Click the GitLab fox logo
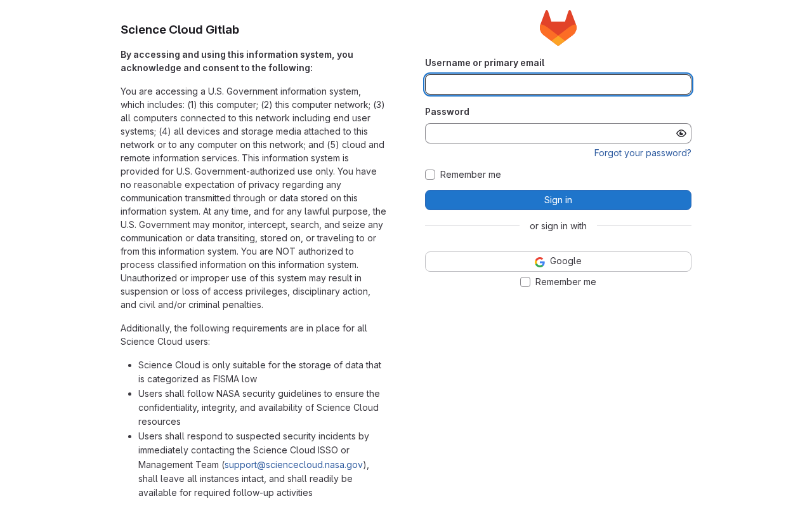 558,28
